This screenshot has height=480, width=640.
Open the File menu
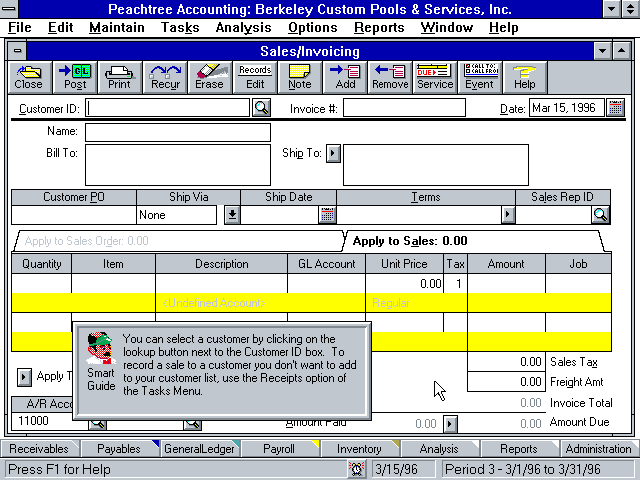point(20,27)
